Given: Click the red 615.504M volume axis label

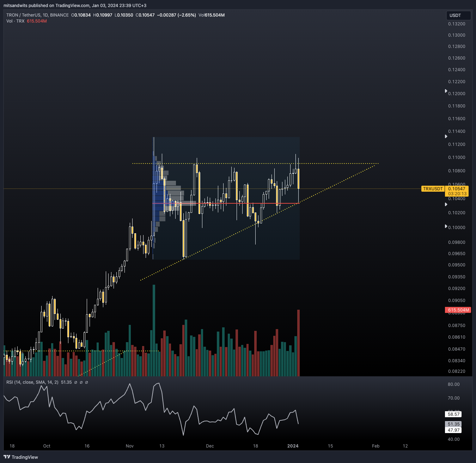Looking at the screenshot, I should click(x=458, y=310).
